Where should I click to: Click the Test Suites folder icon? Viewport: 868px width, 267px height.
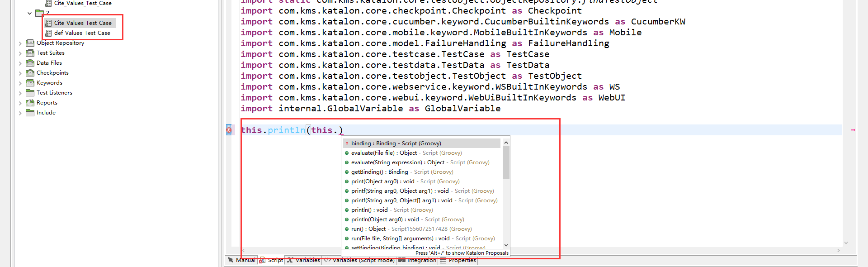pos(30,53)
